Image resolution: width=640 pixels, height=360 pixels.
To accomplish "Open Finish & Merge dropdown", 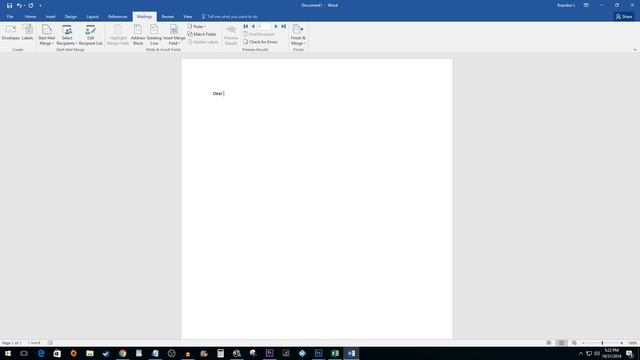I will (x=298, y=35).
